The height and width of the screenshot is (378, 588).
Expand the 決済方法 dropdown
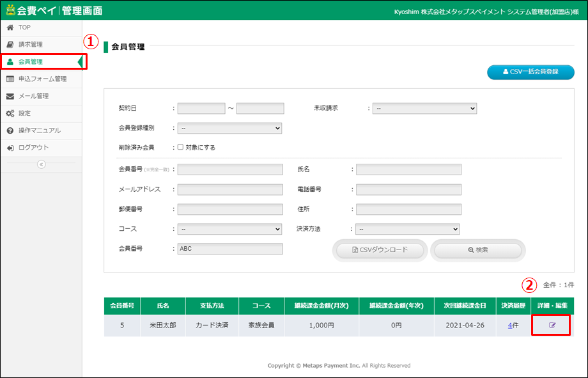click(x=407, y=229)
